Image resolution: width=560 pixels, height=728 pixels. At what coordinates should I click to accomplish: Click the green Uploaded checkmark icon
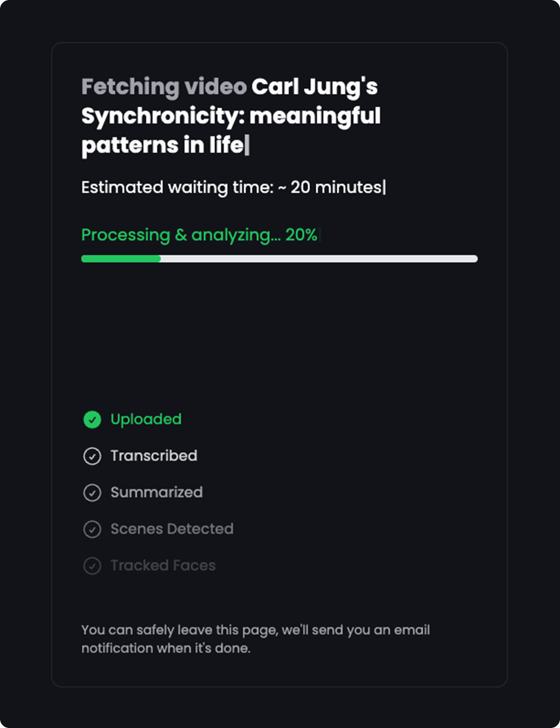point(92,420)
